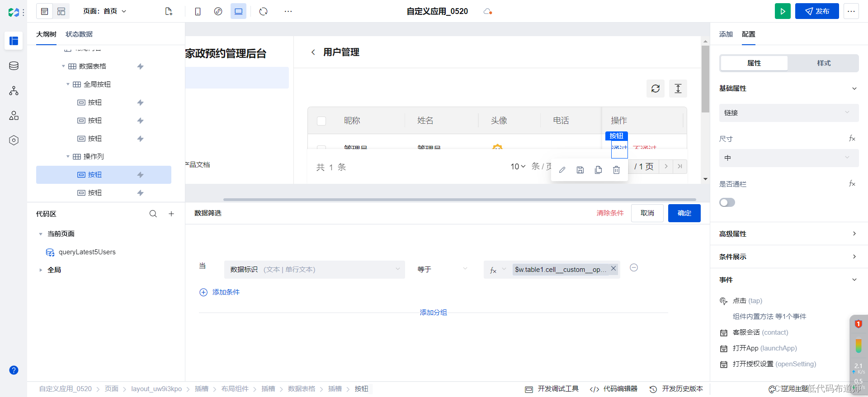Click the 添加分组 link
The width and height of the screenshot is (868, 397).
point(433,313)
